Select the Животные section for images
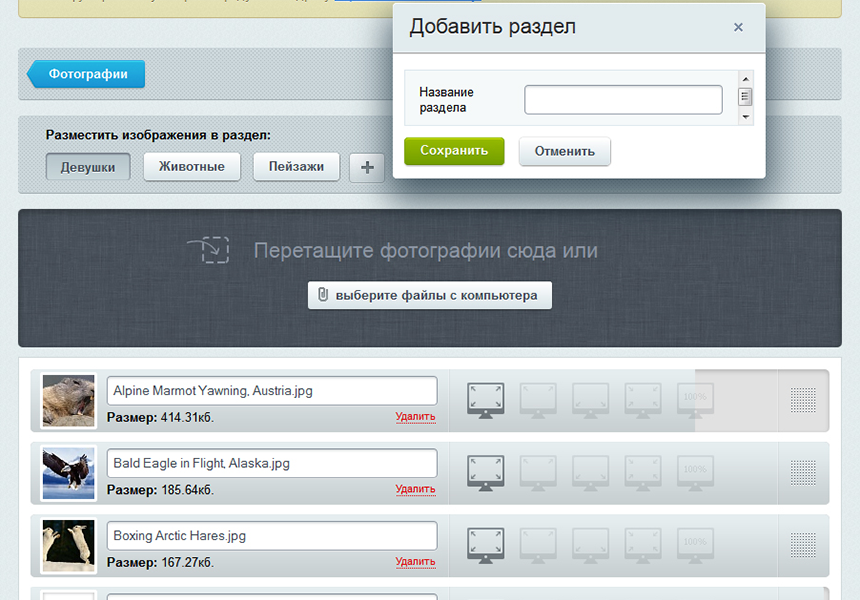Viewport: 860px width, 600px height. [191, 167]
